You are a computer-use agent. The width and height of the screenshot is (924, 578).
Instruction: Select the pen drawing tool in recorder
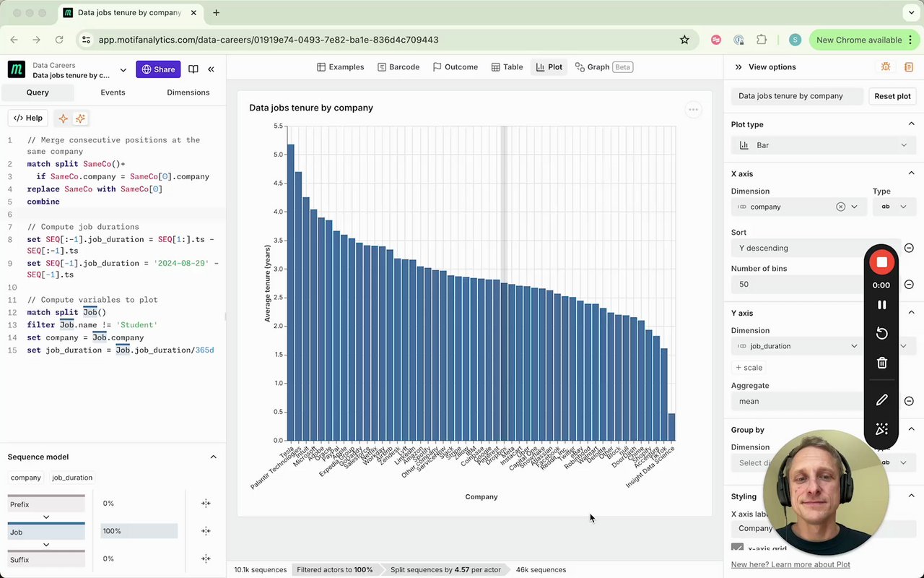coord(881,400)
